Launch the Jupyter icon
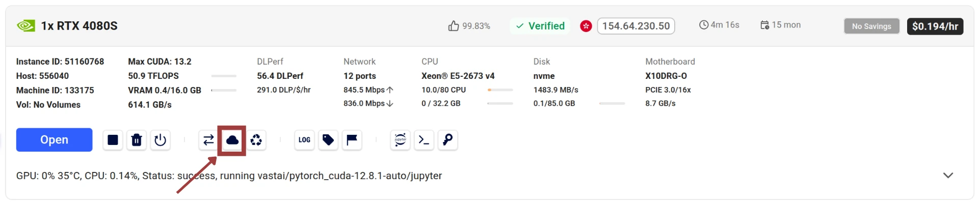The image size is (980, 203). pyautogui.click(x=401, y=140)
